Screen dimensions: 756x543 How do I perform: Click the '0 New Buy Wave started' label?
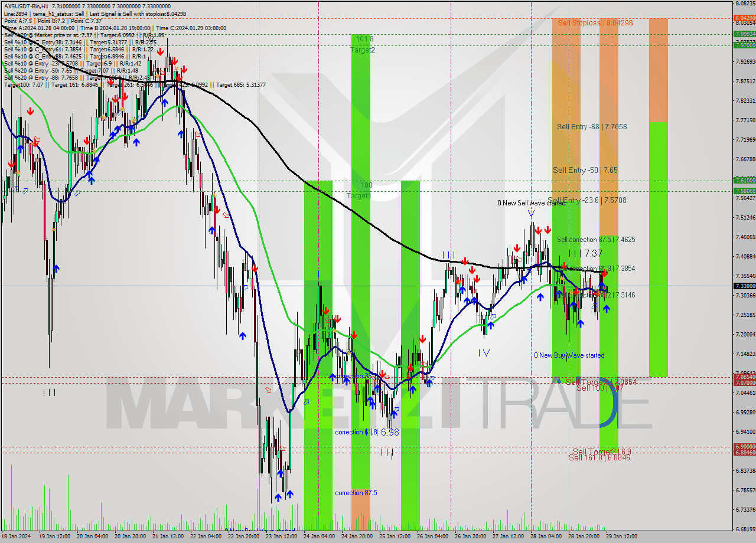coord(569,355)
